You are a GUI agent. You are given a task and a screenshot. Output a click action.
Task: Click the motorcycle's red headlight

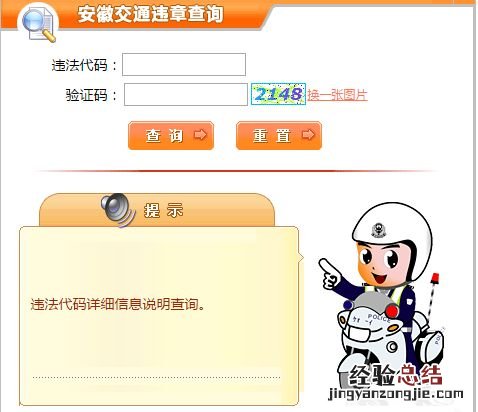point(392,311)
